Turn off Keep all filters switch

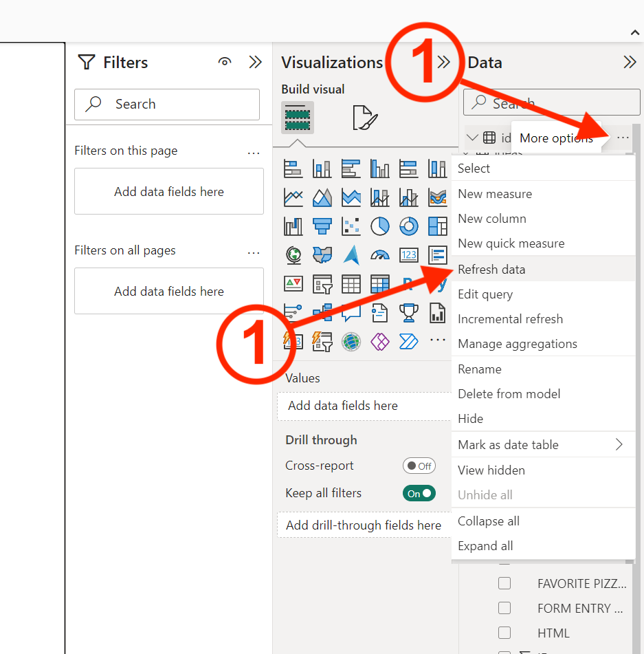tap(419, 493)
